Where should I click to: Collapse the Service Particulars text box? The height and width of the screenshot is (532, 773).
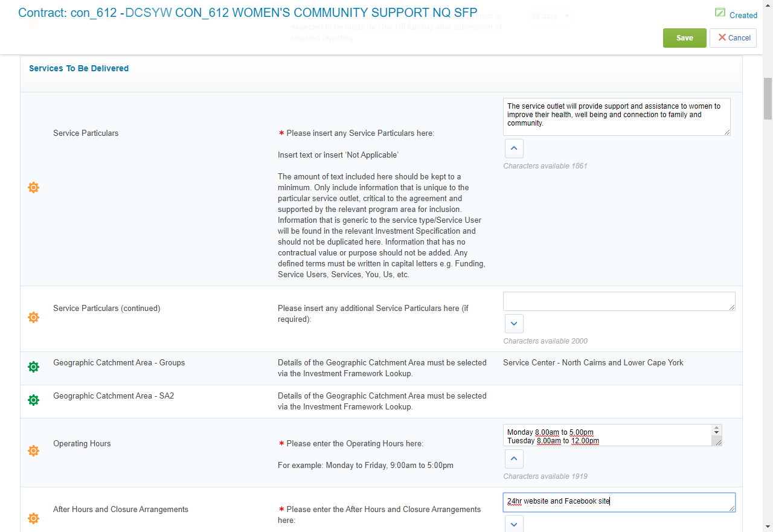[x=514, y=149]
